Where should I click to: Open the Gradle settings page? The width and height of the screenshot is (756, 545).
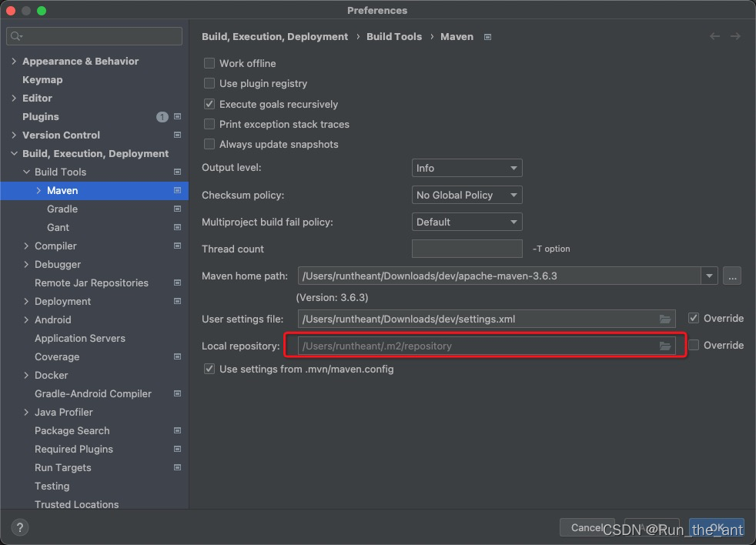point(62,209)
